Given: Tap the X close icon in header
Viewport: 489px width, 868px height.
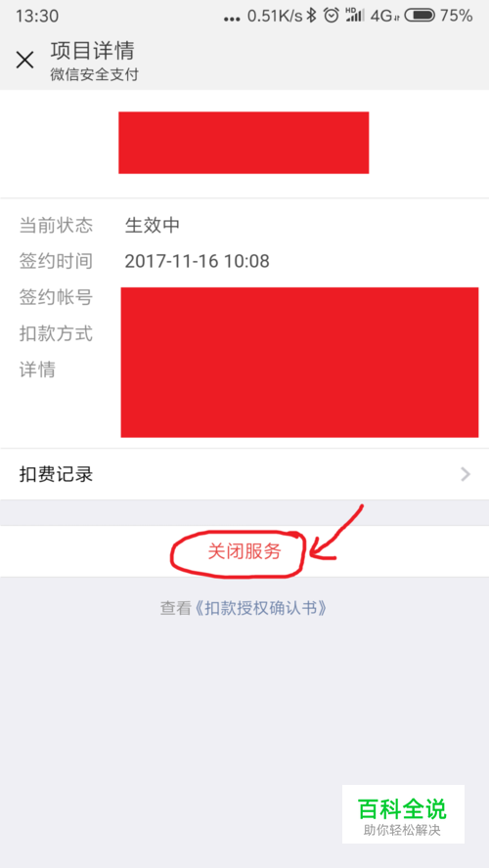Looking at the screenshot, I should (24, 60).
